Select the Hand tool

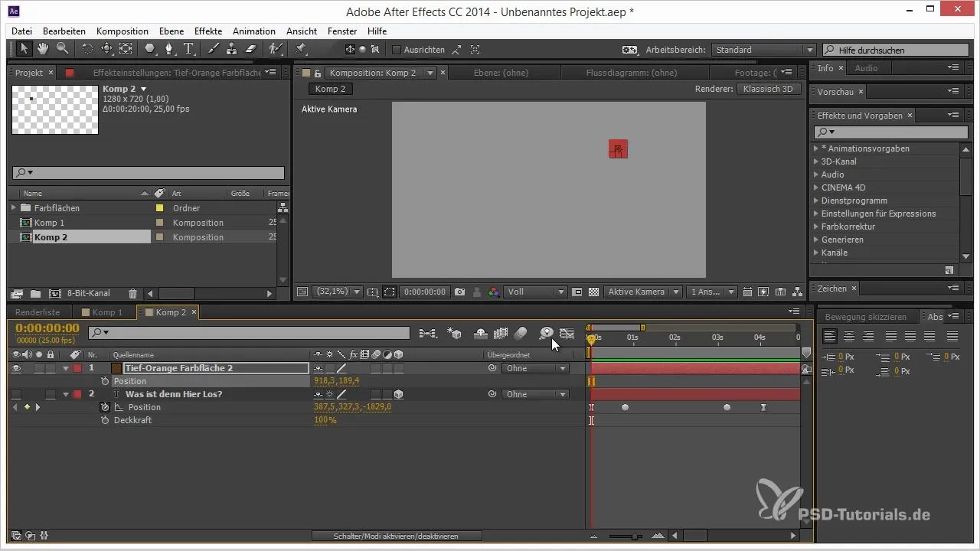pos(43,49)
